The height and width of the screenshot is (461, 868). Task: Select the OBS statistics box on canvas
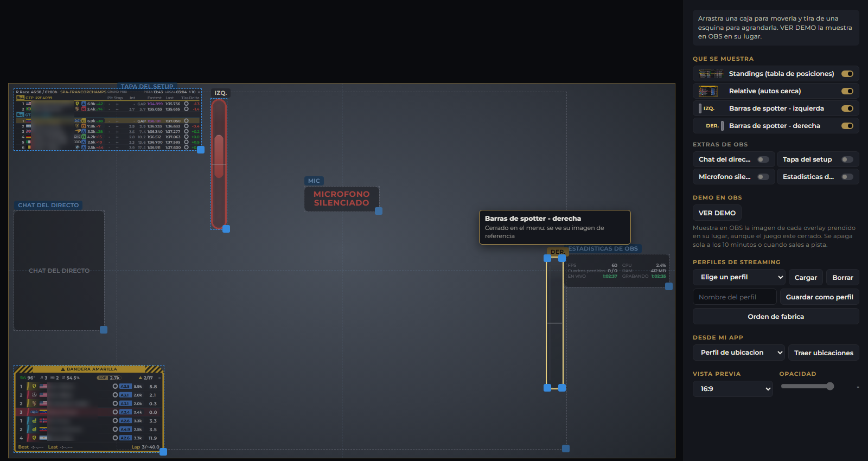point(617,271)
